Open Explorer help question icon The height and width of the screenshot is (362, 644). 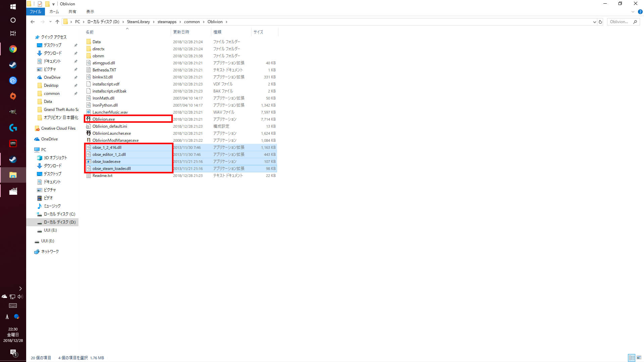click(640, 12)
